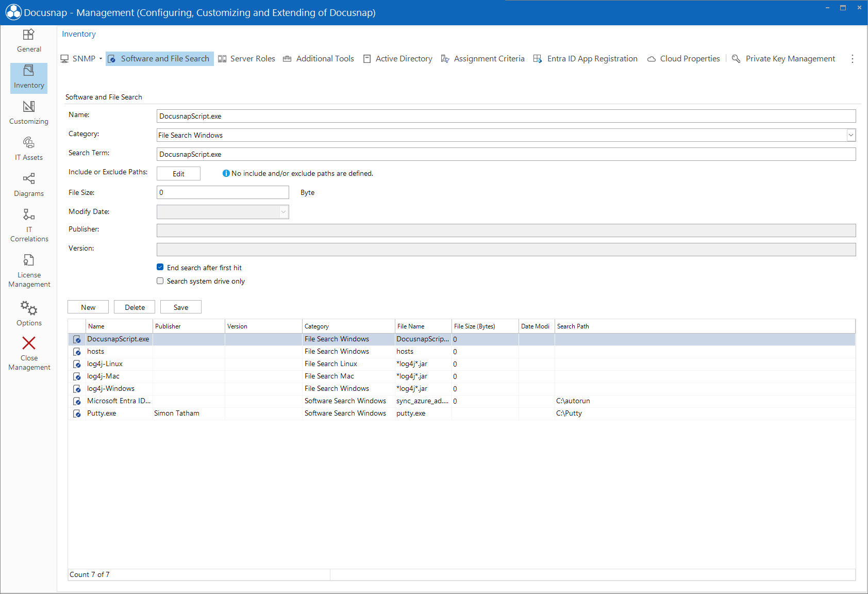Uncheck End search after first hit

[160, 267]
